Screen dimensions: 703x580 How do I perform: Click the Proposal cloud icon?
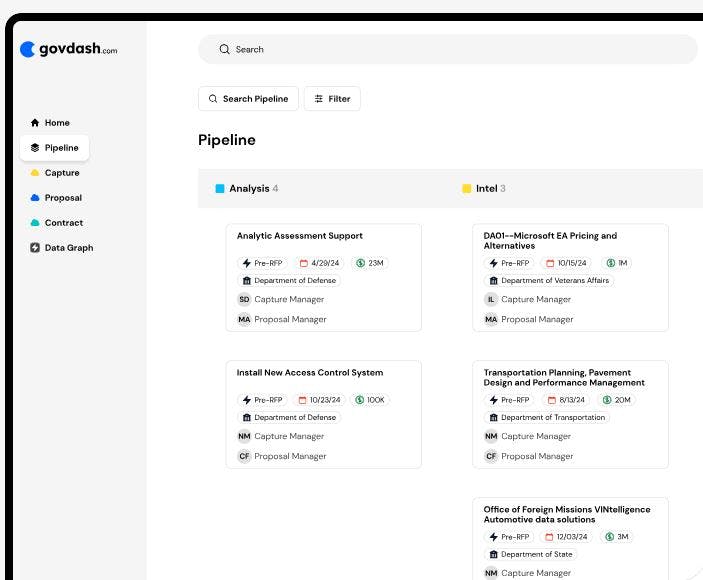35,198
